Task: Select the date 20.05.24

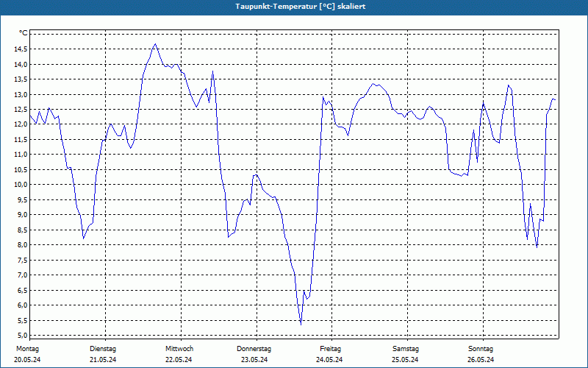Action: point(27,360)
